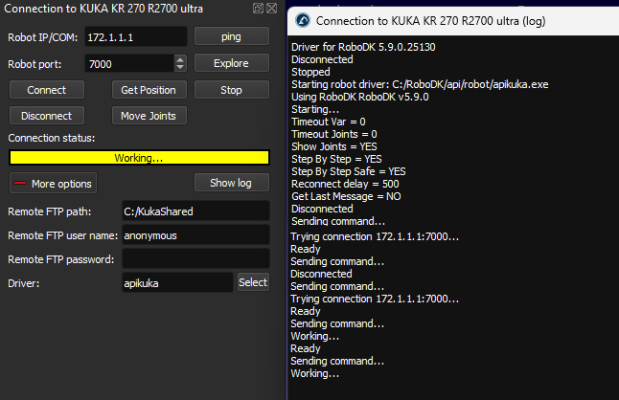619x400 pixels.
Task: Collapse the More options section
Action: tap(53, 184)
